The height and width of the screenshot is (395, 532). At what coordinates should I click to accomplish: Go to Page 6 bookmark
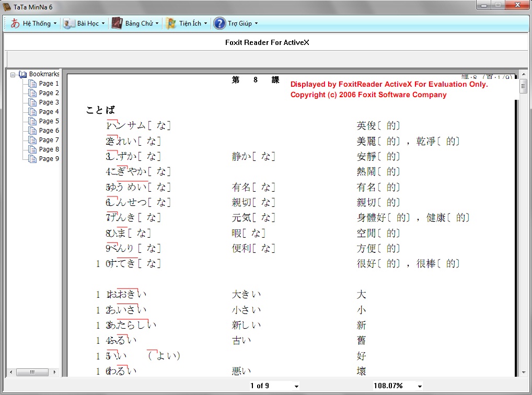point(49,131)
